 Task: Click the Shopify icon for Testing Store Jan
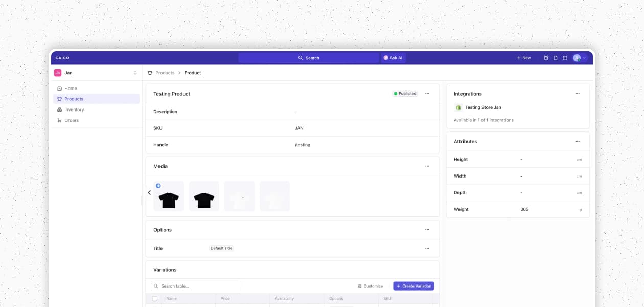(458, 107)
